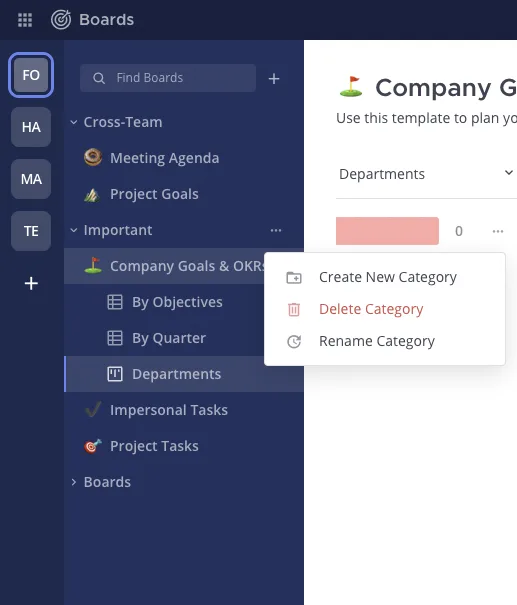Viewport: 517px width, 605px height.
Task: Click the Company G board title heading
Action: (446, 88)
